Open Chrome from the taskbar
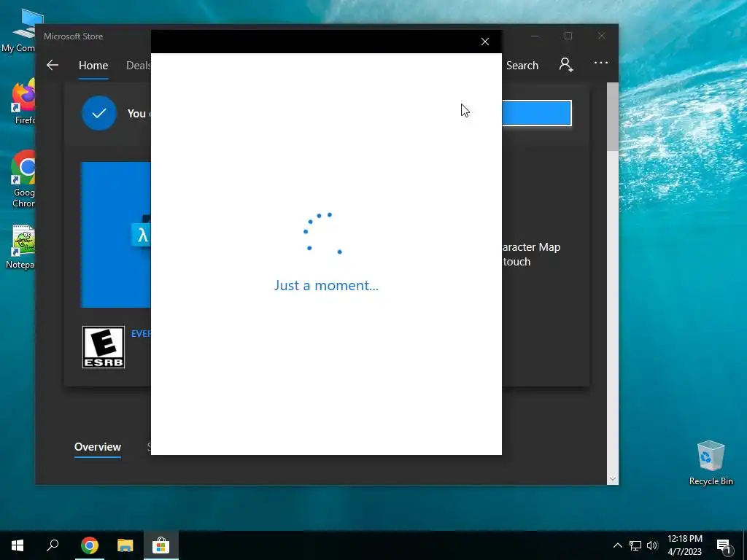The height and width of the screenshot is (560, 747). [90, 545]
